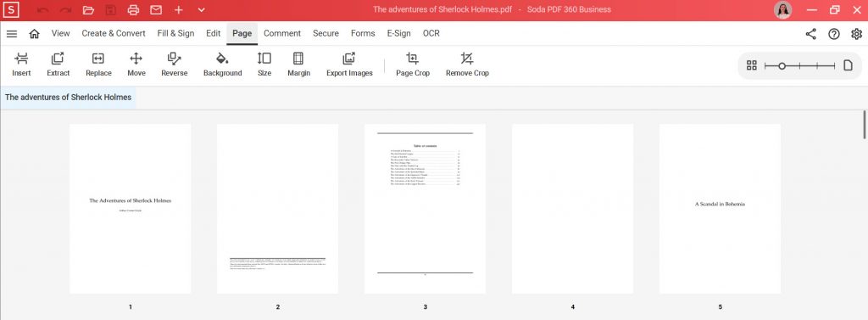The image size is (868, 320).
Task: Switch to Fill & Sign tab
Action: [175, 33]
